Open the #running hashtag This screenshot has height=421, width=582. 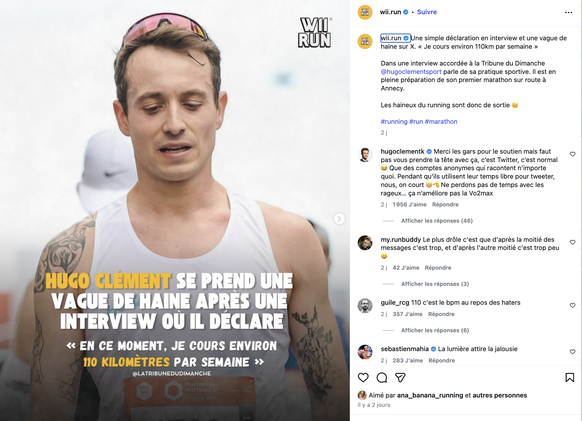pos(394,121)
